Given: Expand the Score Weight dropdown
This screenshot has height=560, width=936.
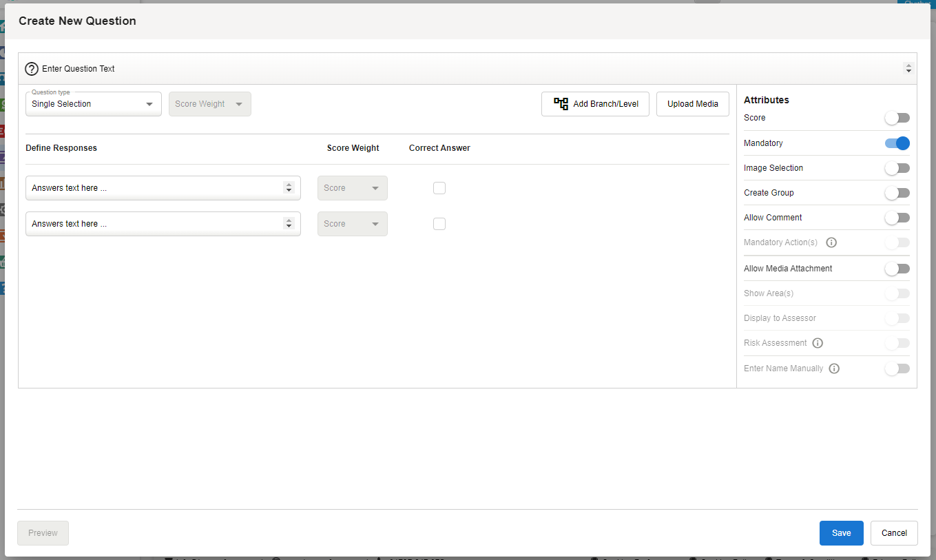Looking at the screenshot, I should click(209, 104).
